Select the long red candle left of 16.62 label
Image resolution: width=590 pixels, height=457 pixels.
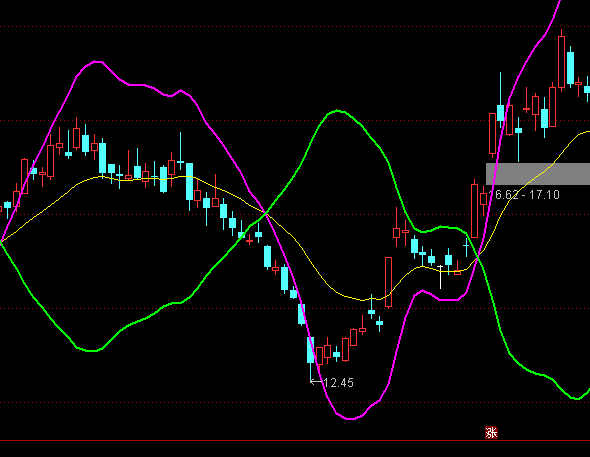[x=474, y=210]
